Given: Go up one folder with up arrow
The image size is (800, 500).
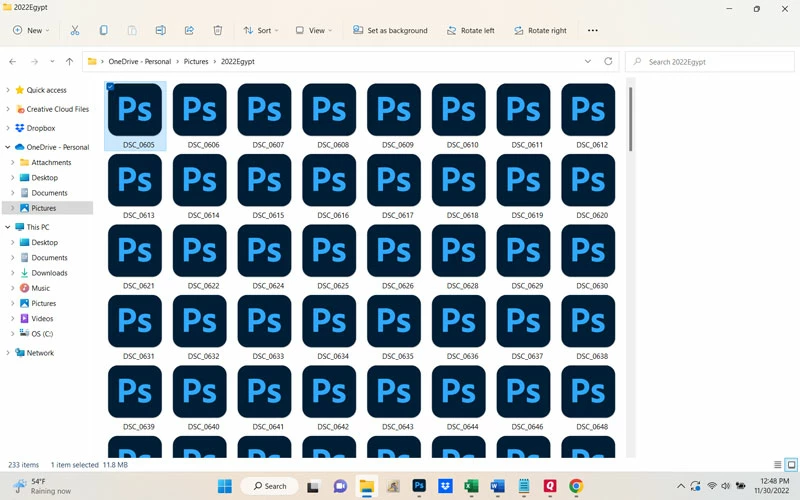Looking at the screenshot, I should point(69,62).
